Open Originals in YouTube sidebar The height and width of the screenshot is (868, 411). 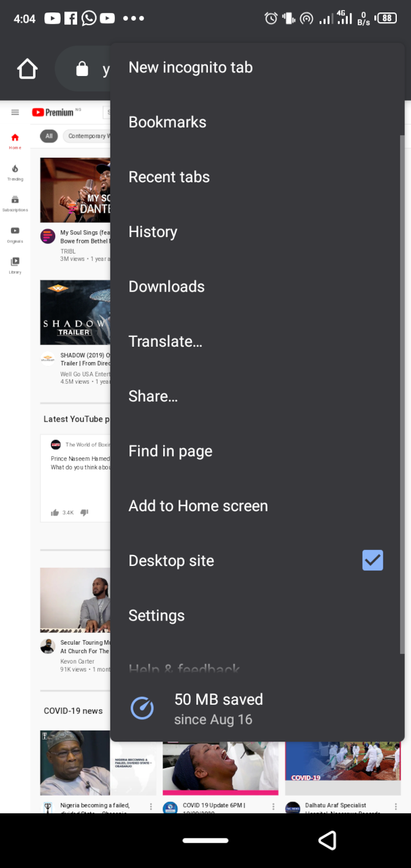[x=15, y=234]
